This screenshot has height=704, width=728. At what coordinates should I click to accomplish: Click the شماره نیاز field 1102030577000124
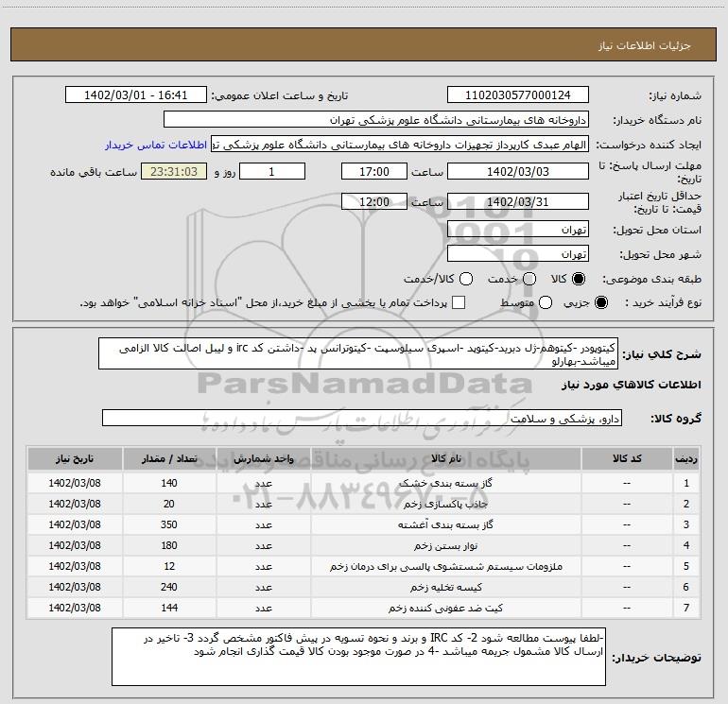pyautogui.click(x=518, y=95)
